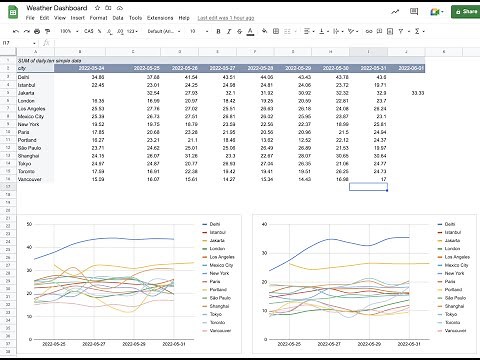Insert a comment from the toolbar

[x=379, y=31]
